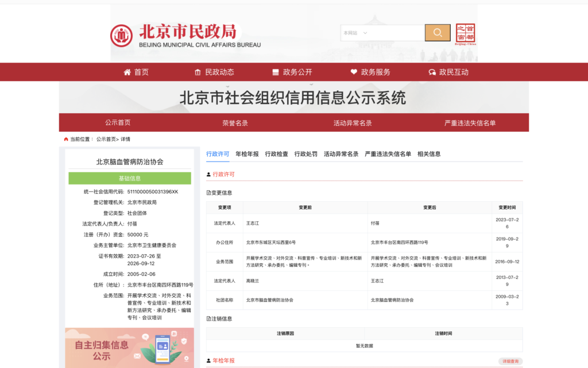Click the chat bubble icon beside 政民互动

pyautogui.click(x=432, y=72)
